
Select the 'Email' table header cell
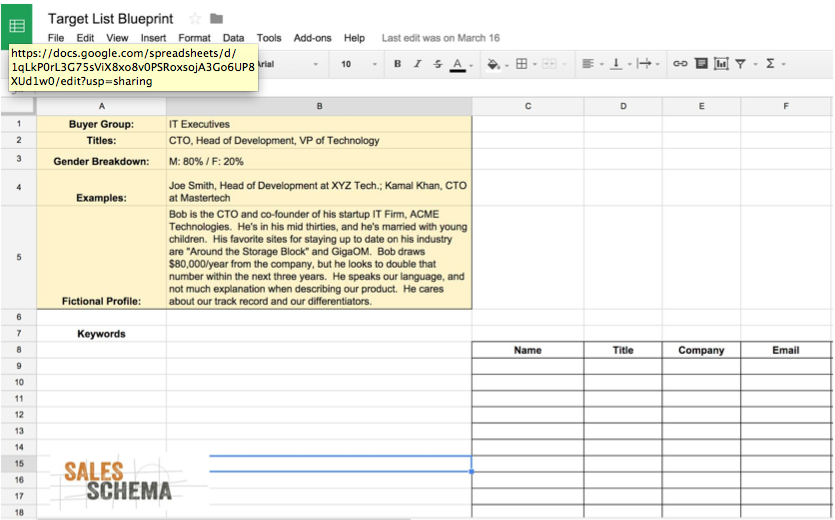786,350
